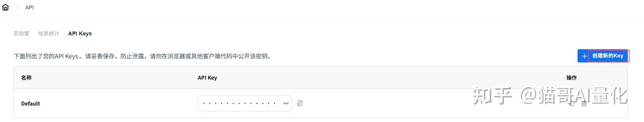644x122 pixels.
Task: Click the 操作 column header
Action: pyautogui.click(x=571, y=78)
